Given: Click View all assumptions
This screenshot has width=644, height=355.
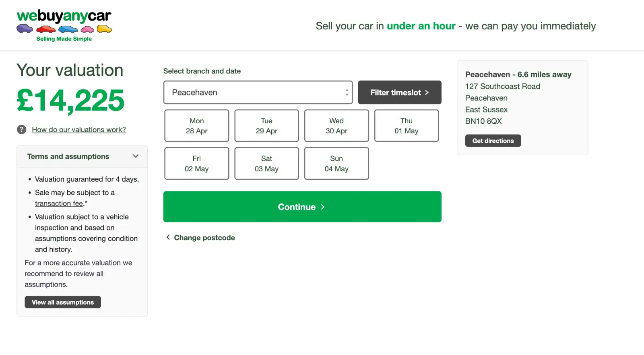Looking at the screenshot, I should (x=62, y=302).
